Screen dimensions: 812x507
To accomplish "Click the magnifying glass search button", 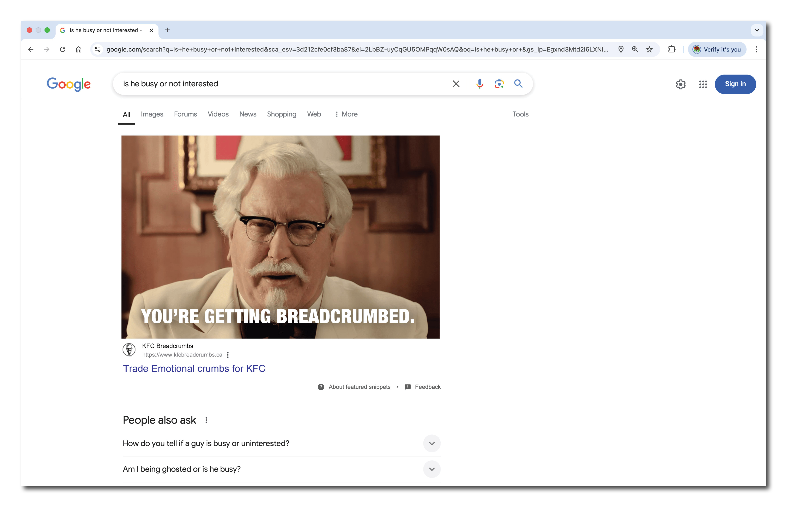I will point(518,84).
